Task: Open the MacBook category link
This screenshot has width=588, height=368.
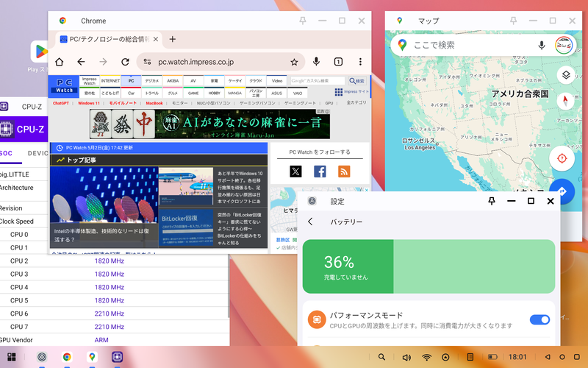Action: point(154,103)
